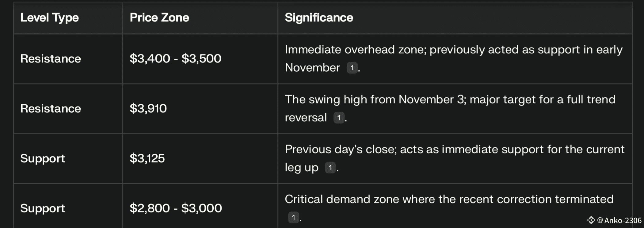Image resolution: width=644 pixels, height=228 pixels.
Task: Select the $3,125 price cell
Action: 147,158
